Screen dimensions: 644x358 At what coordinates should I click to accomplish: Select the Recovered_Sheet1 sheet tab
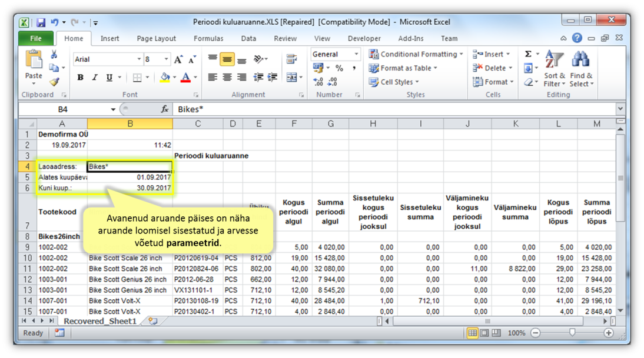coord(100,321)
